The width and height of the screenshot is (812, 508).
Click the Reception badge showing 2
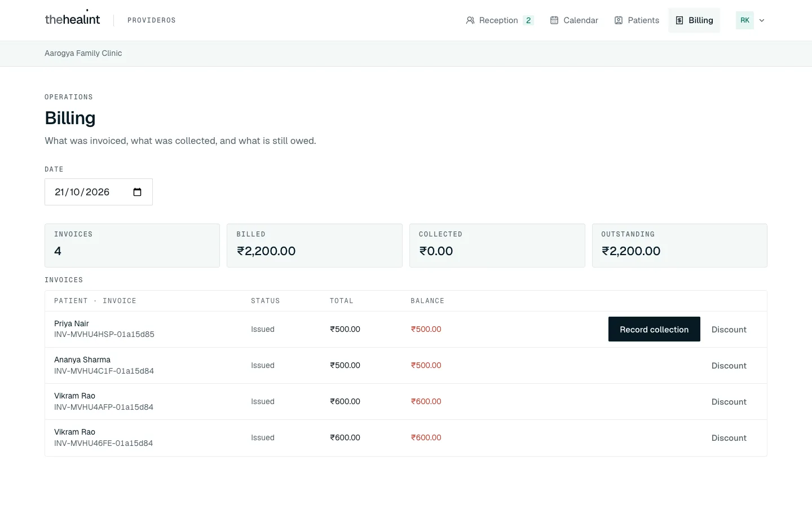[528, 20]
